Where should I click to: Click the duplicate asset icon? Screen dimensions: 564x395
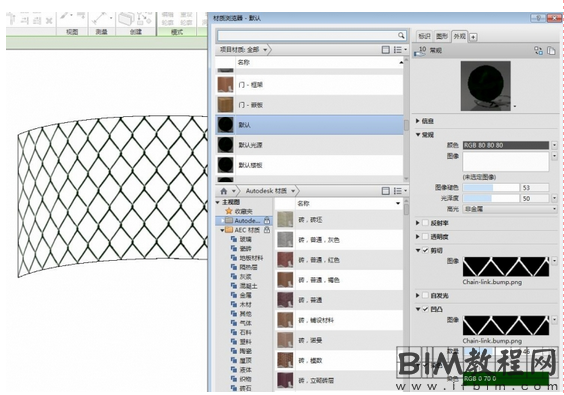(x=551, y=51)
